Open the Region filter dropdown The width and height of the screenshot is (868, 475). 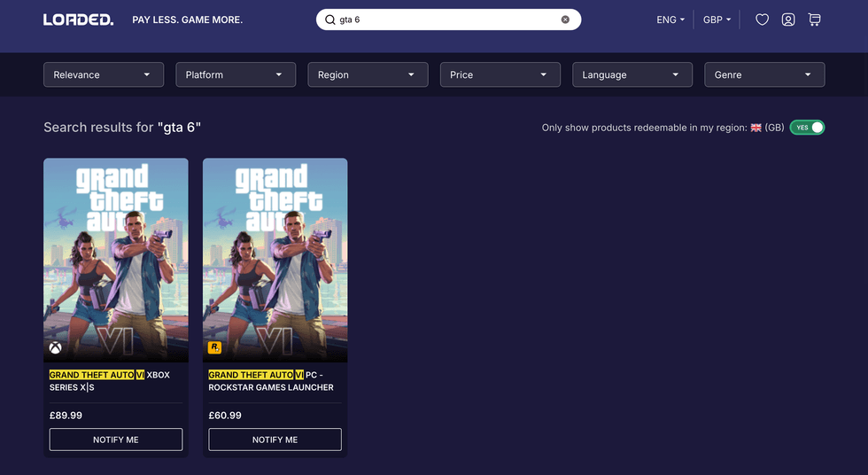[368, 74]
